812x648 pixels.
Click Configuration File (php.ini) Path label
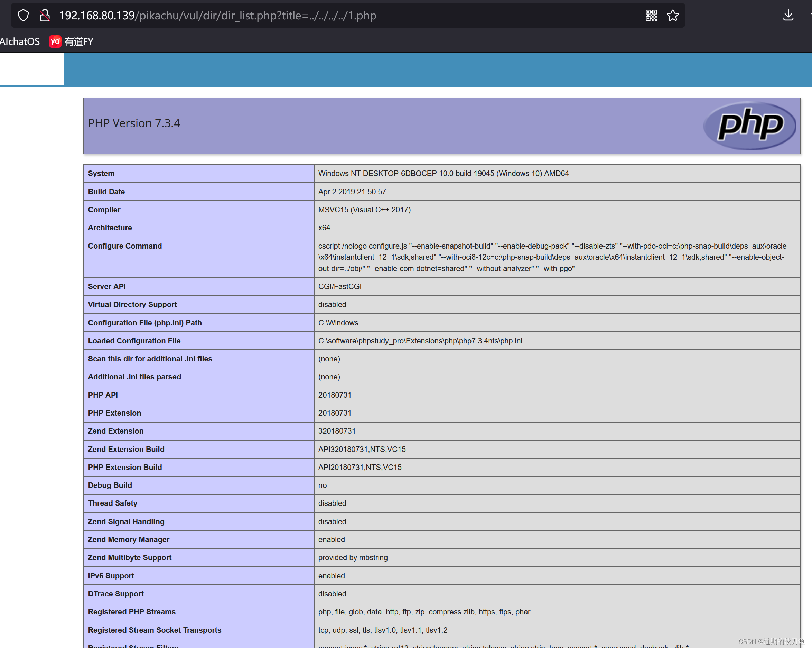[145, 323]
